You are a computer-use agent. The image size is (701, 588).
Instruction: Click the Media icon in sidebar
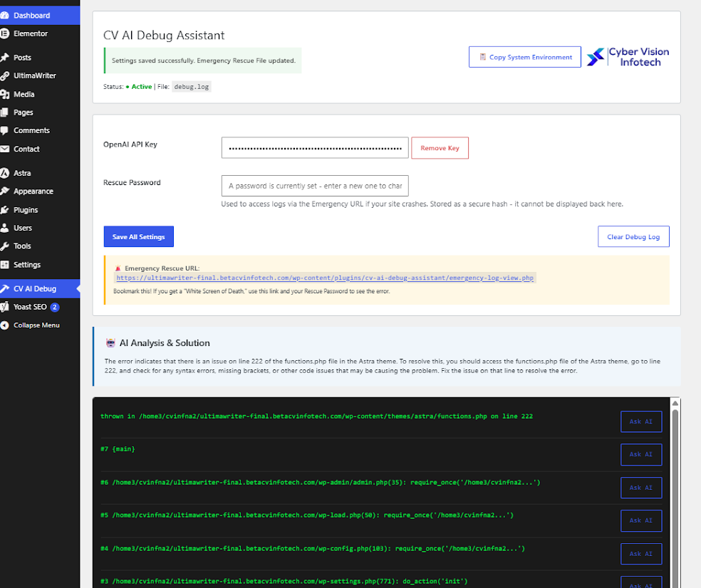point(4,94)
